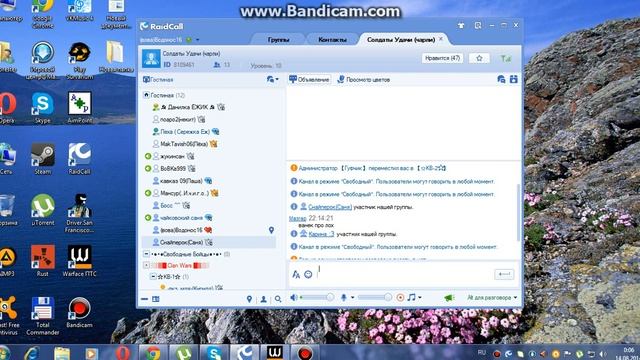640x360 pixels.
Task: Click the calendar icon above announcement area
Action: click(513, 79)
